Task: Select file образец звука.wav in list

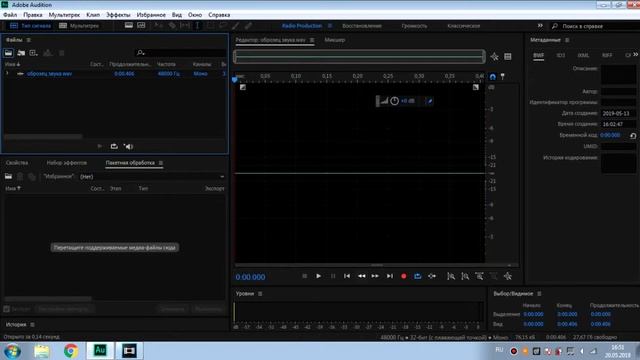Action: point(49,74)
